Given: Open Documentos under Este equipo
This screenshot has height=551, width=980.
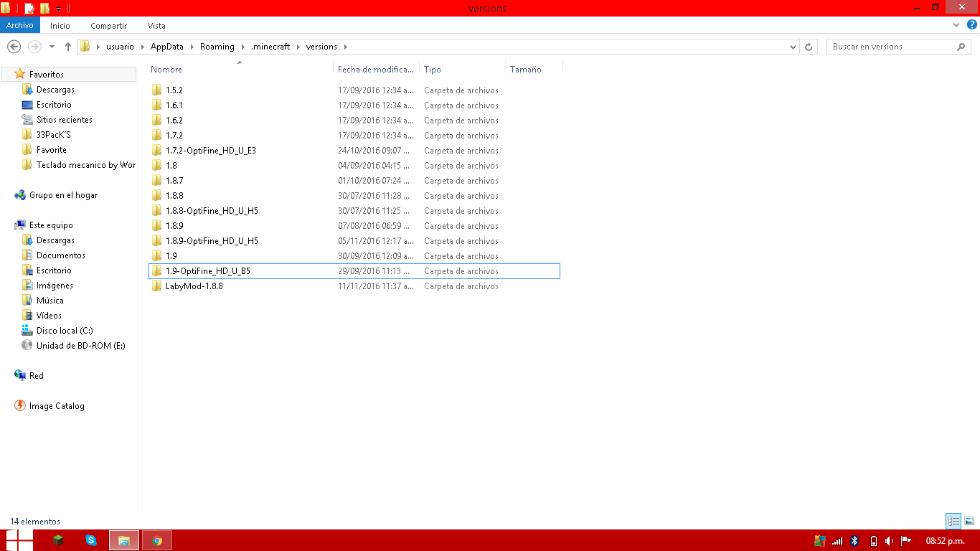Looking at the screenshot, I should point(61,255).
